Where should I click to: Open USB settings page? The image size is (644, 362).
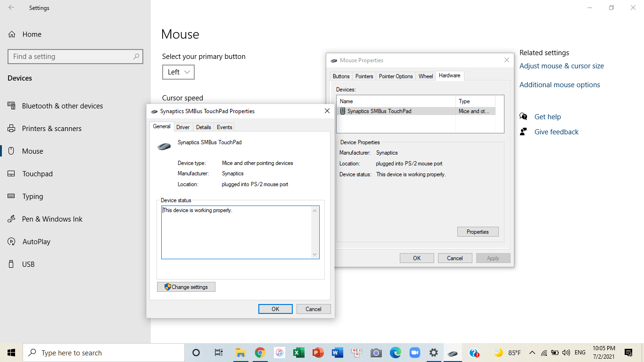coord(28,264)
